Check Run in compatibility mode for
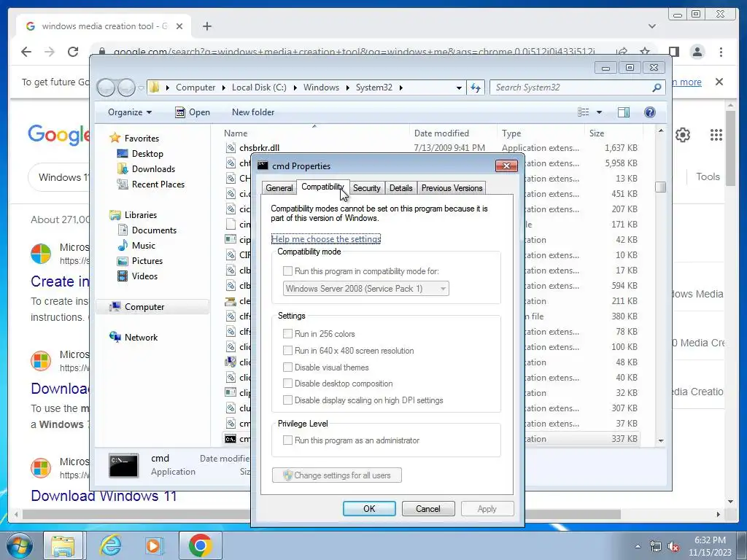 pos(287,271)
